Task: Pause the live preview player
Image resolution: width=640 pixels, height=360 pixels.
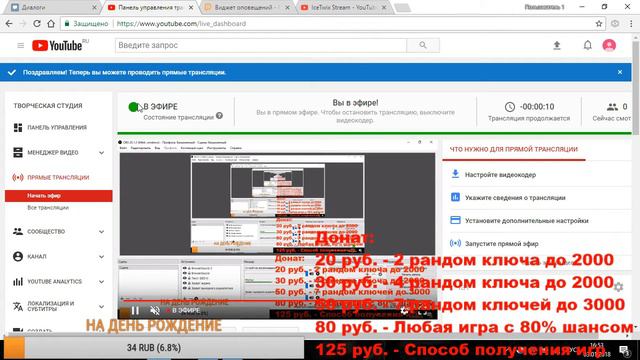Action: point(135,311)
